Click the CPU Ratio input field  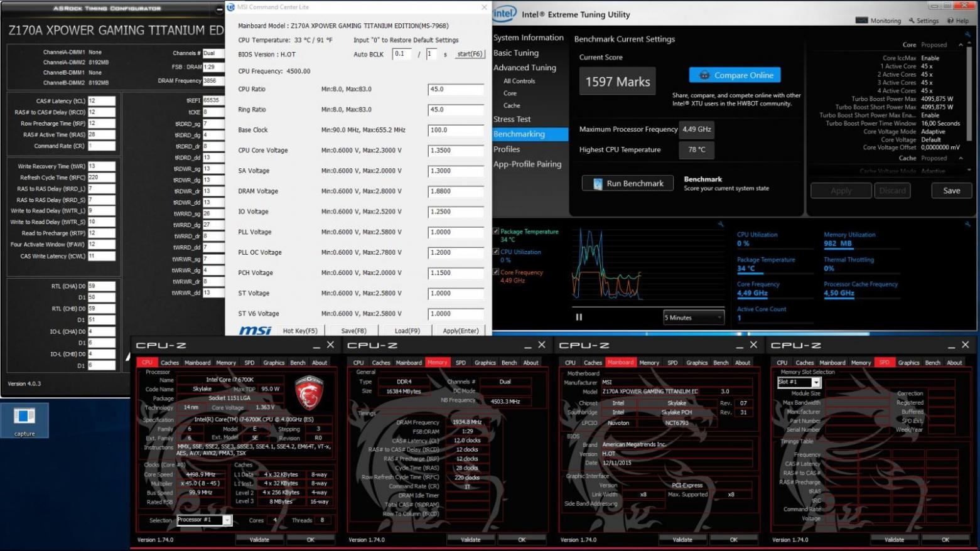coord(456,90)
